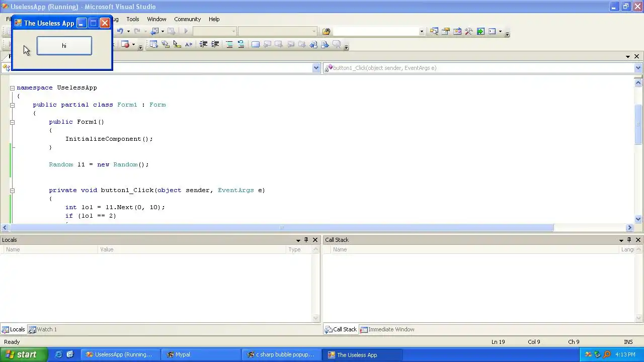Collapse the namespace UselessApp code block

(12, 87)
